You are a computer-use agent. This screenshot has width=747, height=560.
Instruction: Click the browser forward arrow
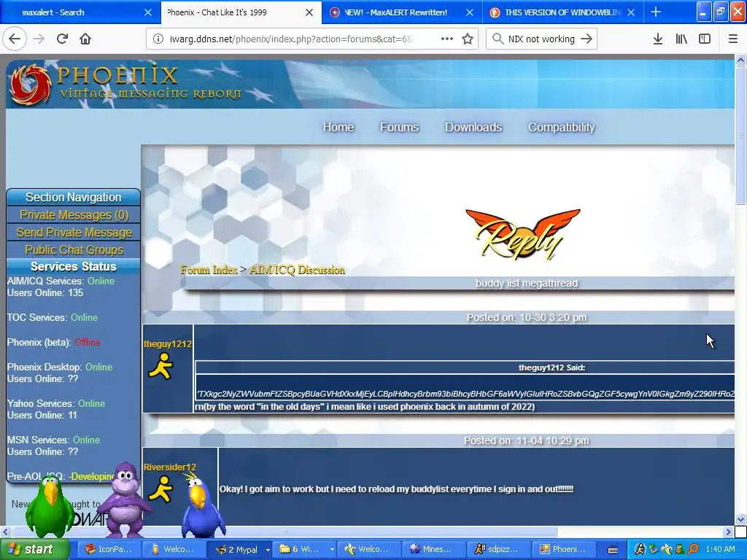39,39
